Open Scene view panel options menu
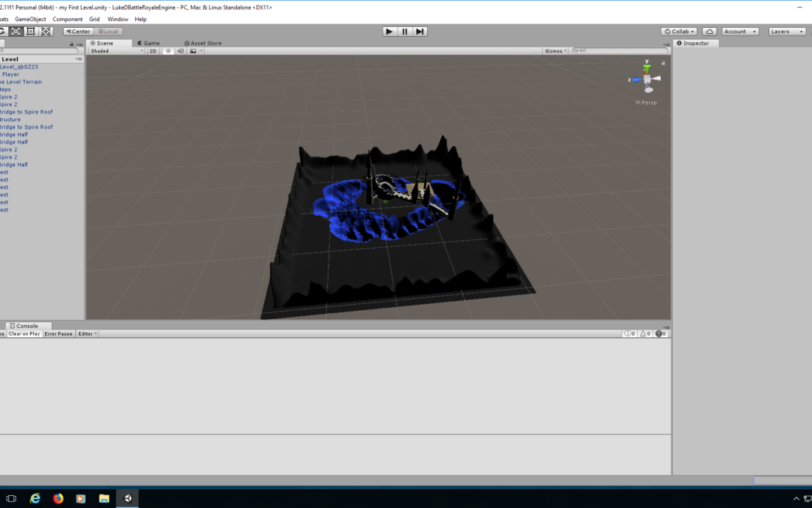Screen dimensions: 812x508 (x=666, y=44)
